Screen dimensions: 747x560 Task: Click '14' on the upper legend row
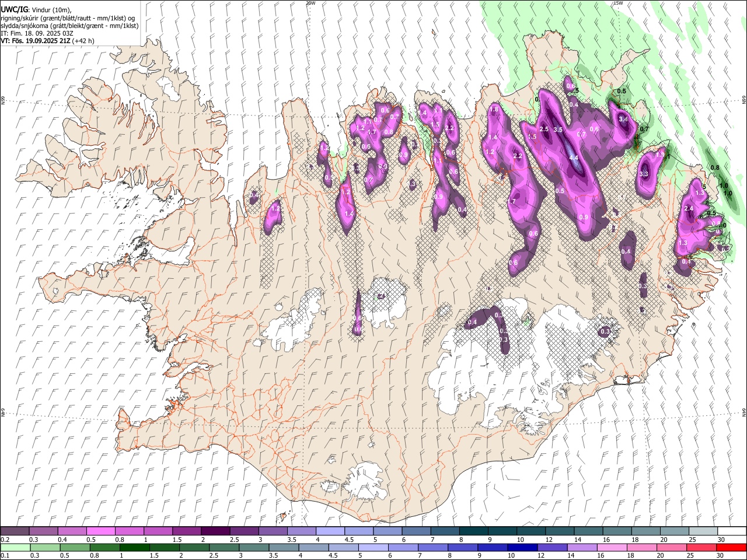[578, 540]
